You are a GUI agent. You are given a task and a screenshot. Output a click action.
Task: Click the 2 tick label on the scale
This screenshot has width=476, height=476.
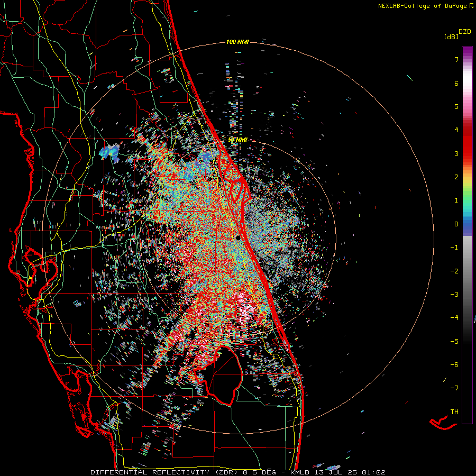[456, 177]
